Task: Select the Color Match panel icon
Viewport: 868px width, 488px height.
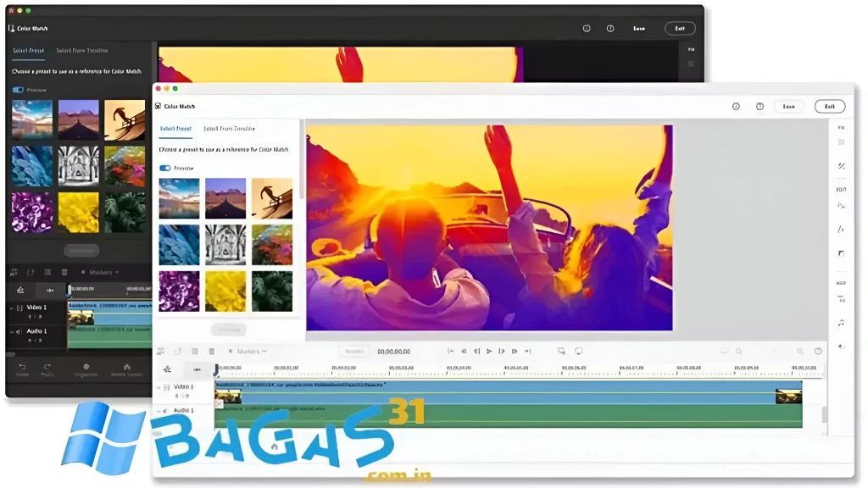Action: pos(157,106)
